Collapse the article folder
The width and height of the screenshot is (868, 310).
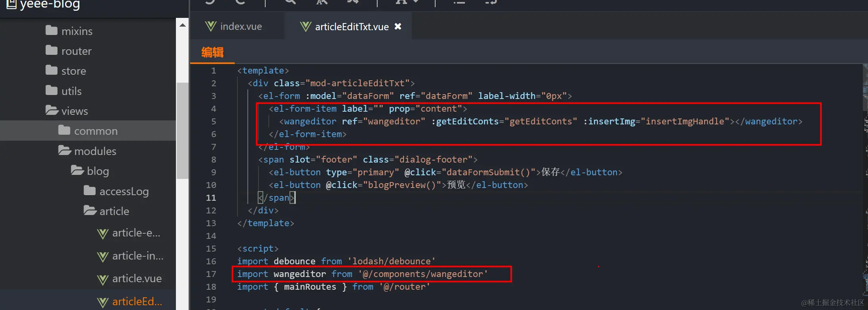pos(106,211)
